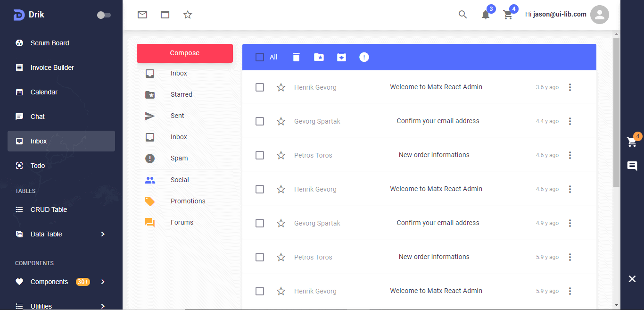The width and height of the screenshot is (644, 310).
Task: Open Scrum Board from sidebar
Action: pyautogui.click(x=50, y=43)
